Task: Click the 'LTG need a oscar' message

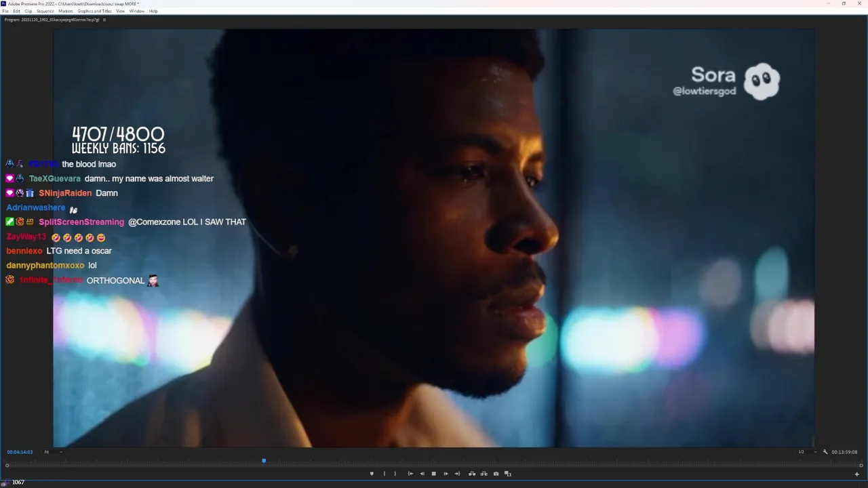Action: [x=79, y=251]
